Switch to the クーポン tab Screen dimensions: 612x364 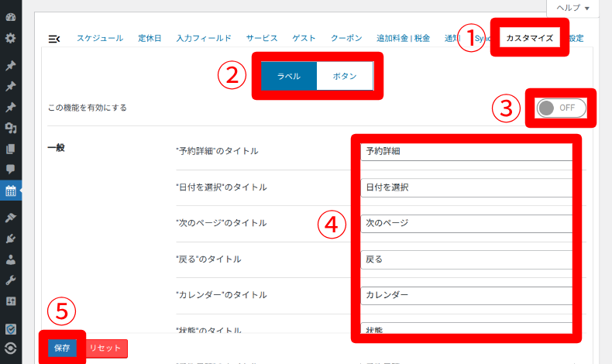(x=346, y=38)
